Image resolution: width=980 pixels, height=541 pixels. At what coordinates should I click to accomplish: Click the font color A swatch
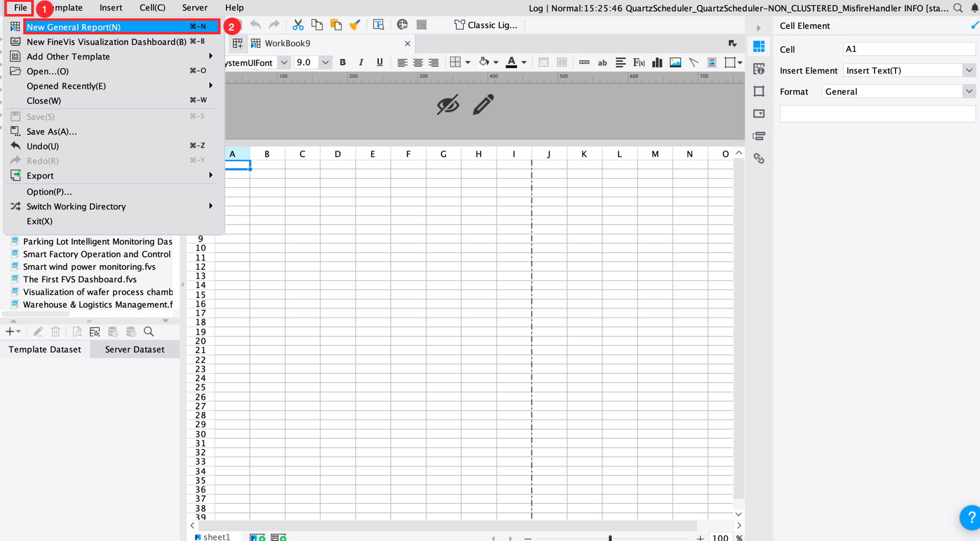click(x=511, y=62)
